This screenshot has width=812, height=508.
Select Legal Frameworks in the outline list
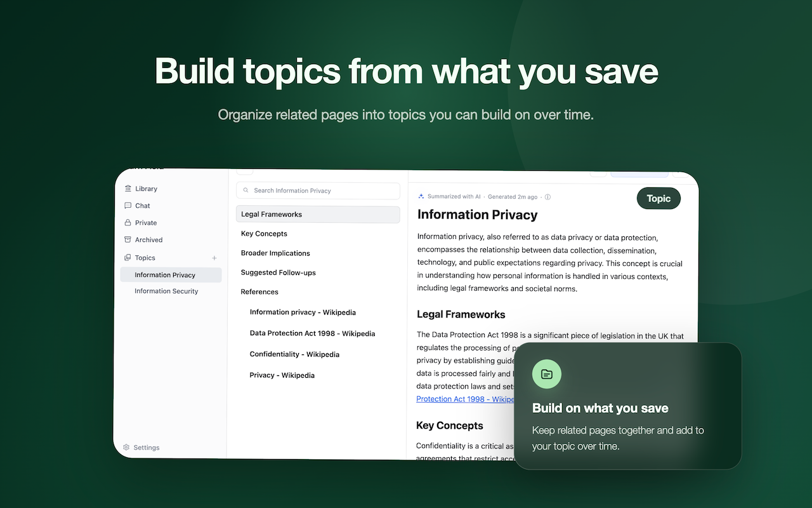point(318,215)
